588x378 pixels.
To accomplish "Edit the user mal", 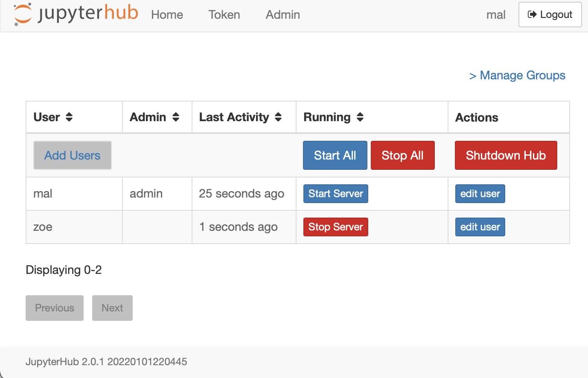I will pyautogui.click(x=480, y=193).
